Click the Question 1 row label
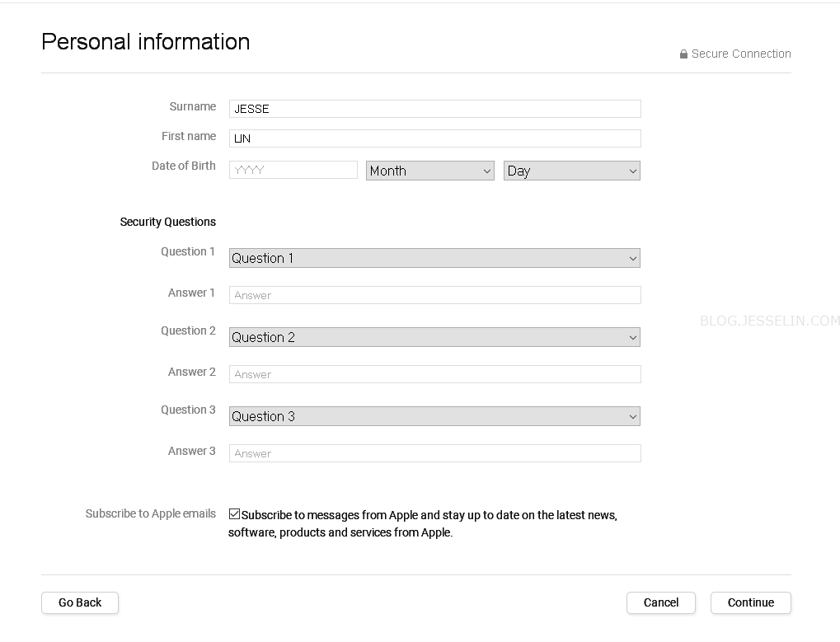840x642 pixels. tap(188, 251)
